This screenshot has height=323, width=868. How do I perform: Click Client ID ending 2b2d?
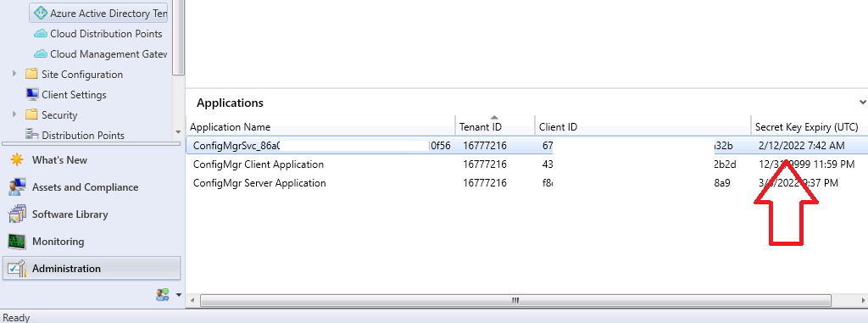[x=725, y=164]
